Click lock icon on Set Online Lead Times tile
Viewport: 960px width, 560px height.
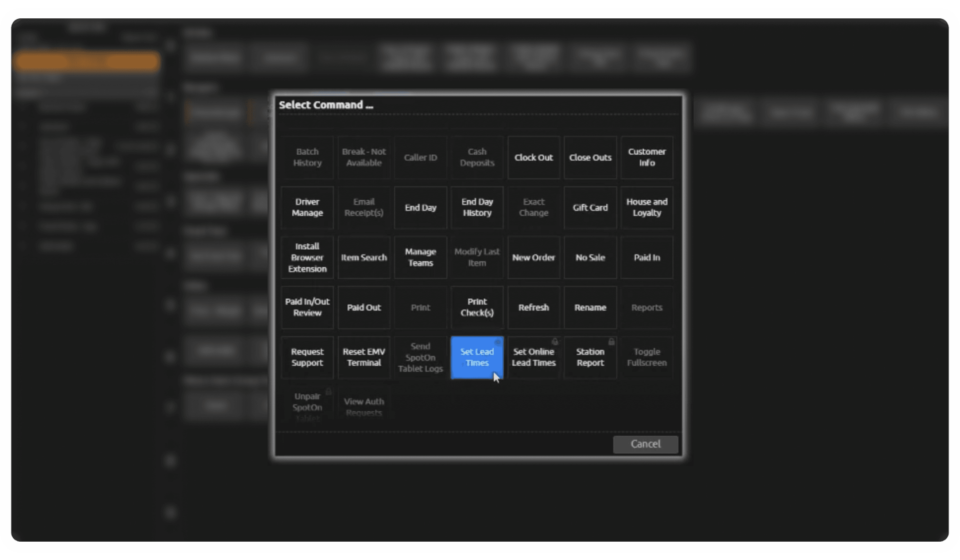tap(555, 342)
